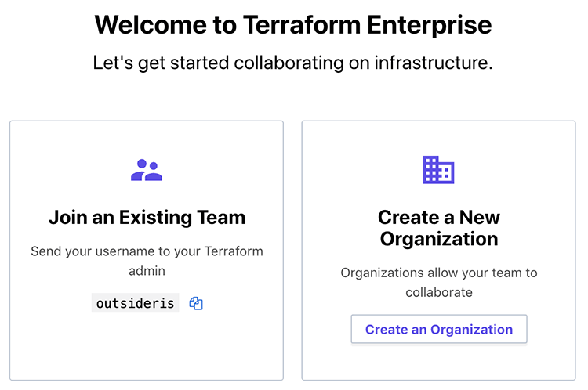The image size is (588, 390).
Task: Click the Create a New heading line
Action: coord(439,217)
